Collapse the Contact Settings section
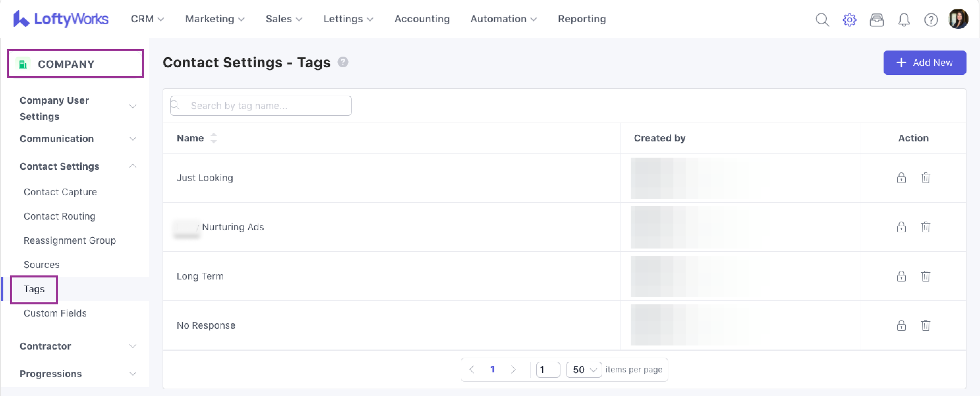 tap(133, 166)
